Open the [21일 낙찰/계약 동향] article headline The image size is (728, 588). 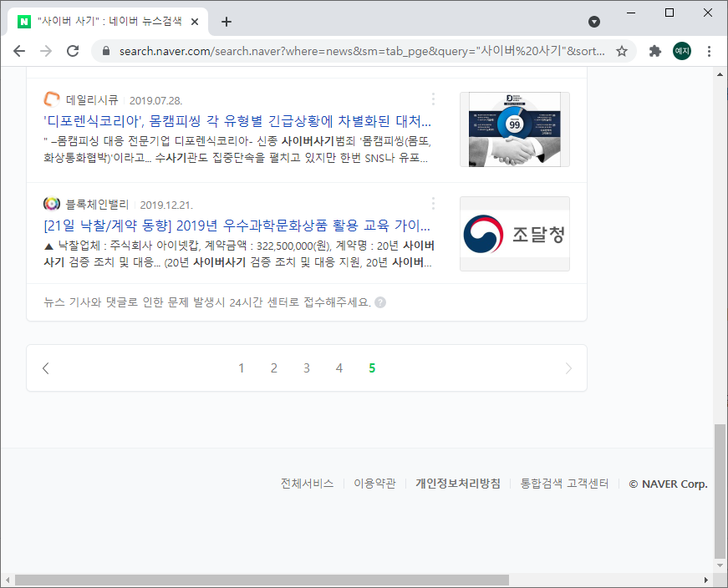pyautogui.click(x=237, y=226)
